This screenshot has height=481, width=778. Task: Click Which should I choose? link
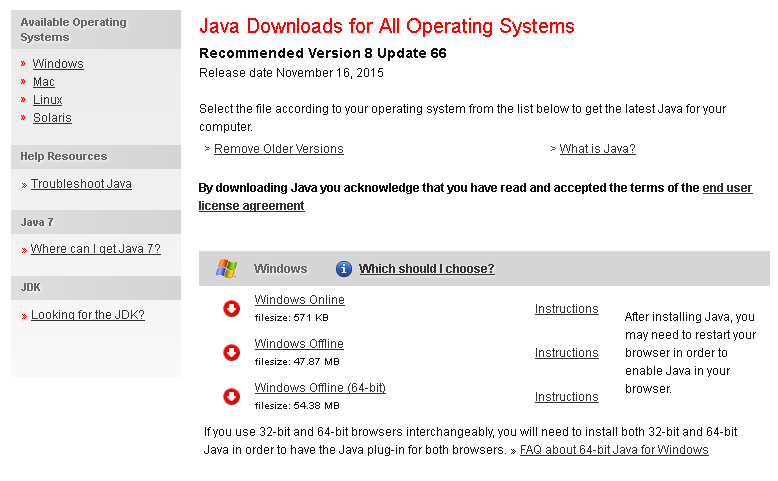[426, 269]
